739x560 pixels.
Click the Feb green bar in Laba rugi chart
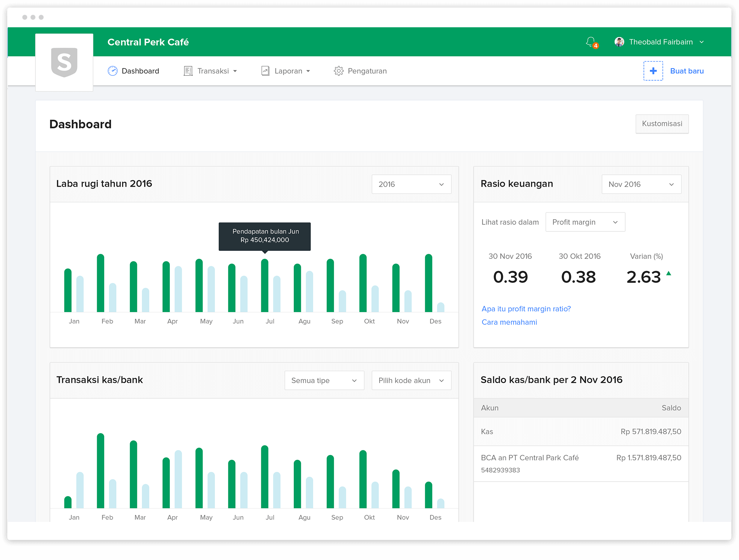[100, 283]
